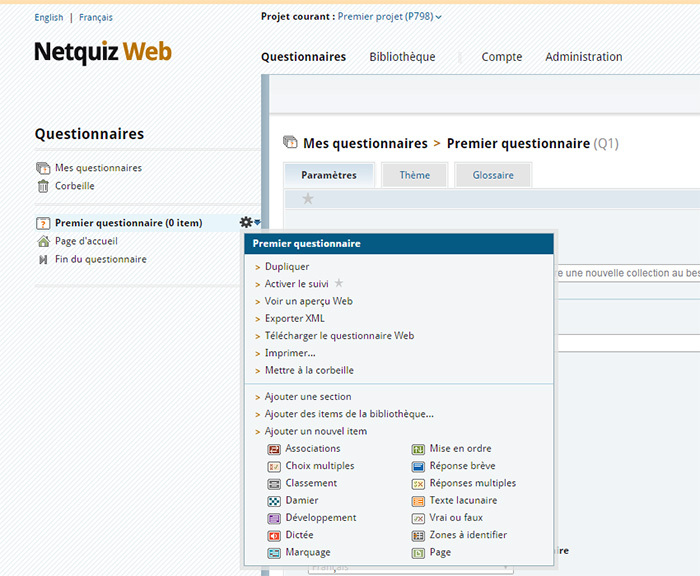
Task: Choose Activer le suivi menu entry
Action: pos(296,284)
